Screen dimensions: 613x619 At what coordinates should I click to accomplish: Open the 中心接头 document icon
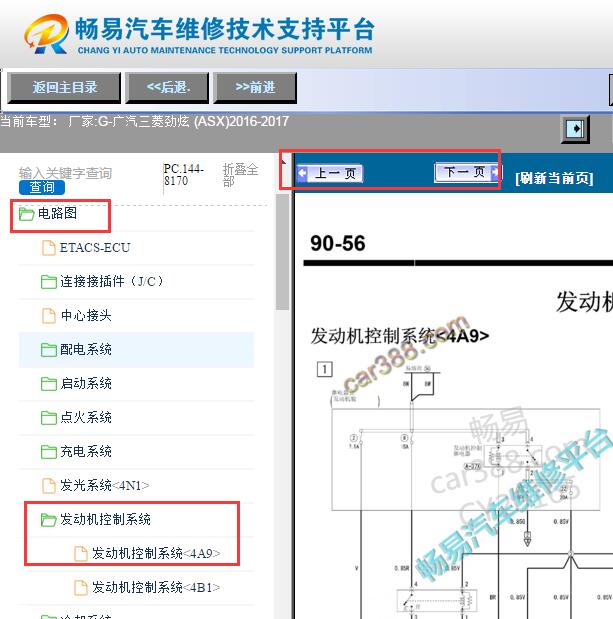click(x=49, y=316)
